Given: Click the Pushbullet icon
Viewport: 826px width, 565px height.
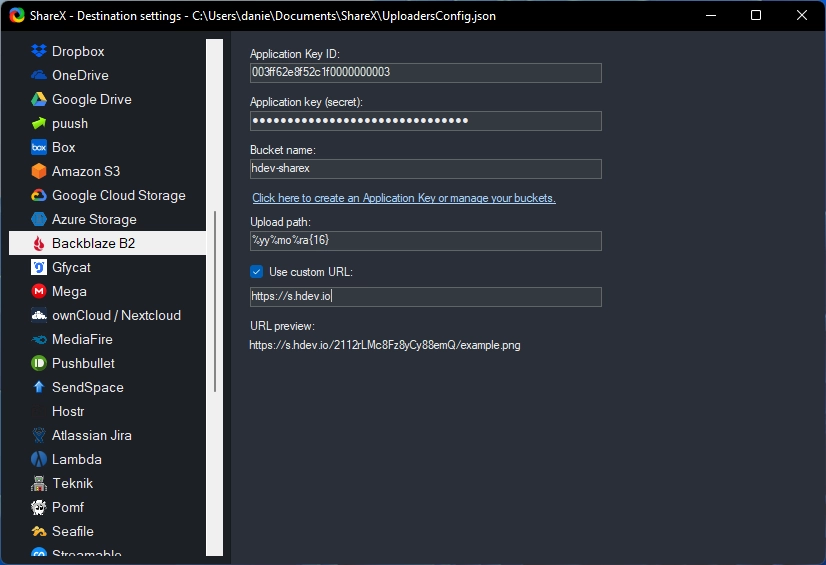Looking at the screenshot, I should pyautogui.click(x=39, y=363).
